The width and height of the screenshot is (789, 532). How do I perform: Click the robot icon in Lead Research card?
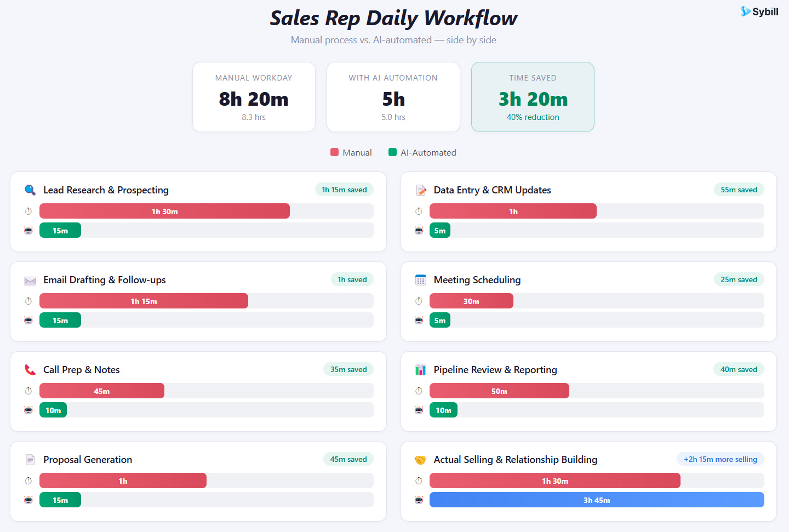point(28,231)
